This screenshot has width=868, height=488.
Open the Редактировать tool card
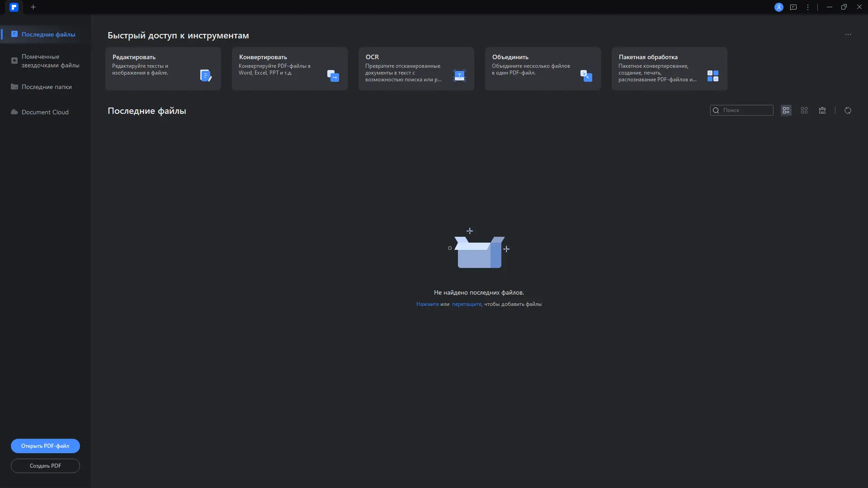[x=163, y=69]
